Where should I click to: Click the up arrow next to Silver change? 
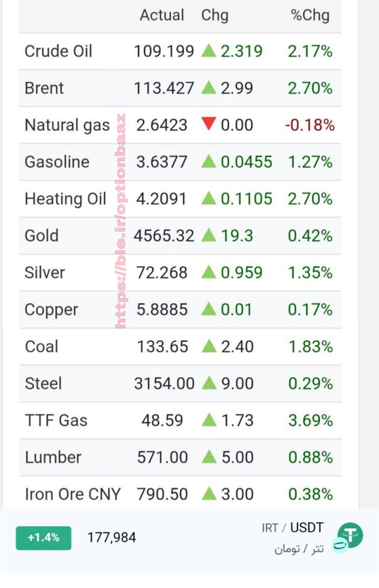point(209,272)
